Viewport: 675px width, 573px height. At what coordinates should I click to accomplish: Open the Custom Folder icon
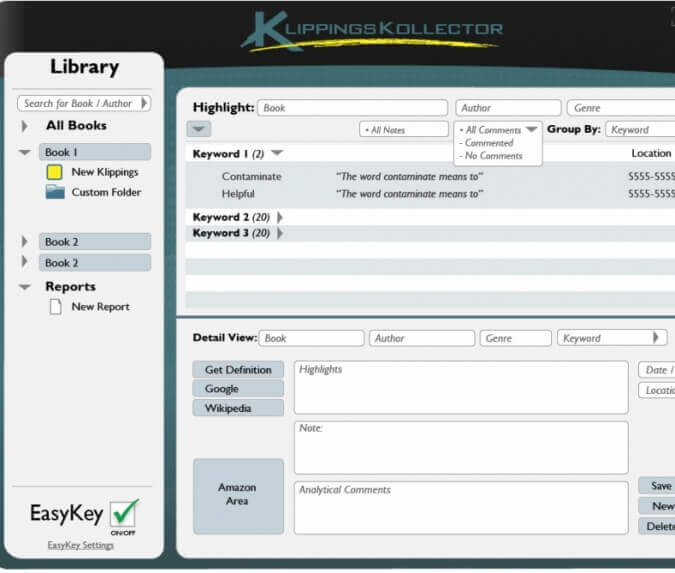54,192
